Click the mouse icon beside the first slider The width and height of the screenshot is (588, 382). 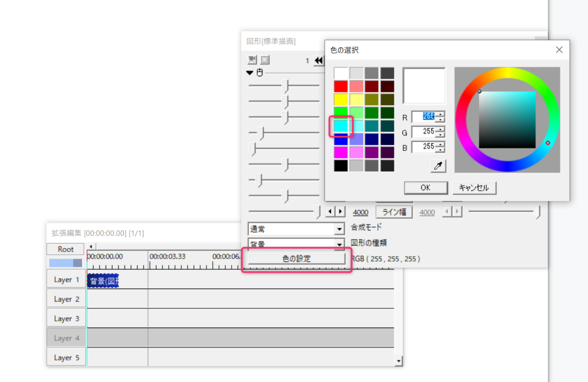(259, 73)
